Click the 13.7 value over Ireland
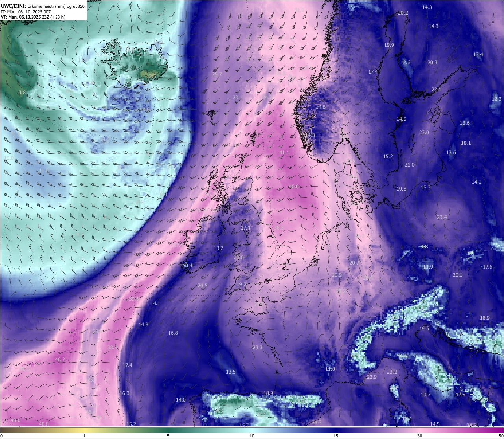 [x=219, y=248]
